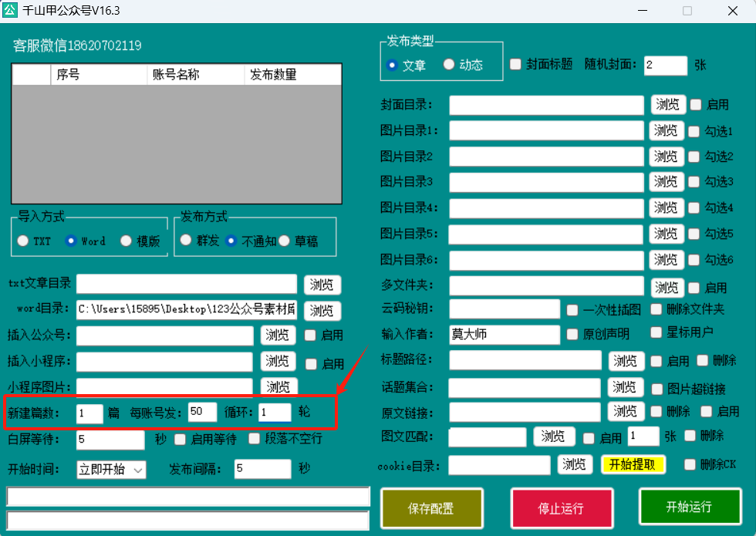The width and height of the screenshot is (756, 536).
Task: Select 草稿 publish method
Action: click(284, 241)
